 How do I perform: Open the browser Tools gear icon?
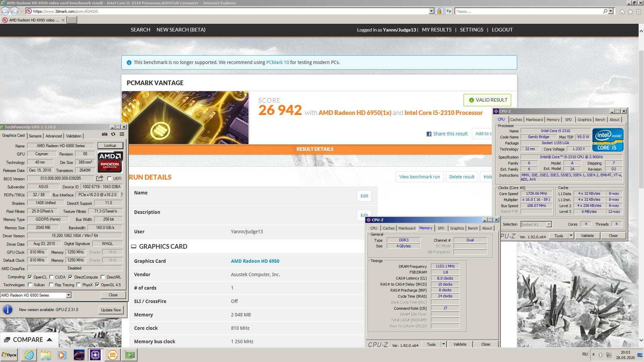point(639,12)
